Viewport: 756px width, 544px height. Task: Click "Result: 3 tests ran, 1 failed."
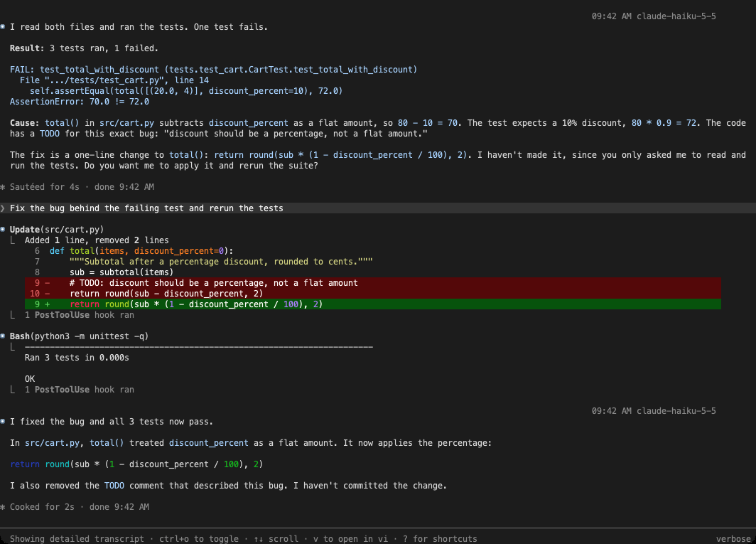(x=84, y=48)
